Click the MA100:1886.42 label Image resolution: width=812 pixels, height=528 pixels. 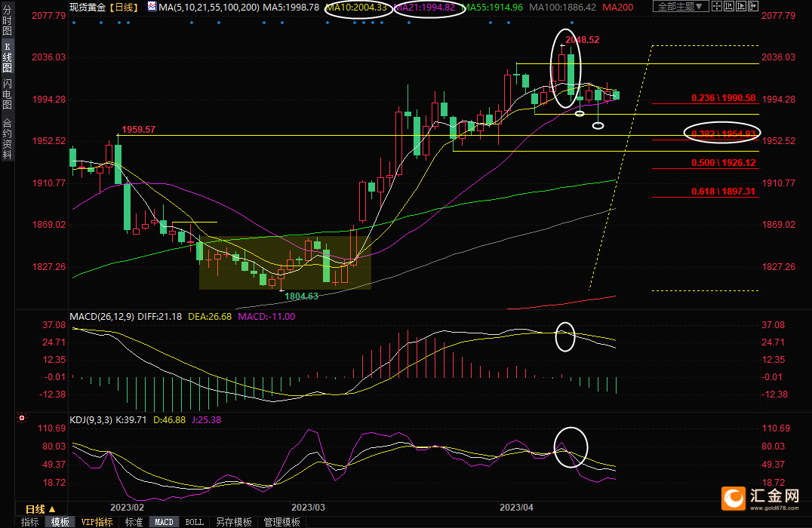tap(562, 8)
